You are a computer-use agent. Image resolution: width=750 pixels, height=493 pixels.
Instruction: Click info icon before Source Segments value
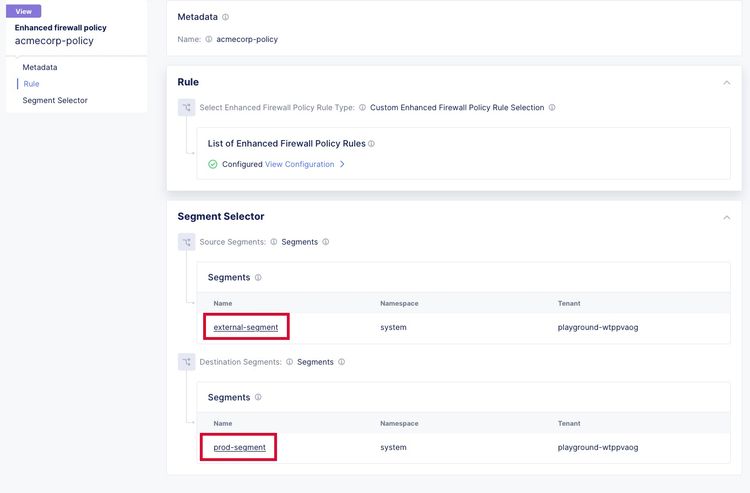tap(274, 242)
